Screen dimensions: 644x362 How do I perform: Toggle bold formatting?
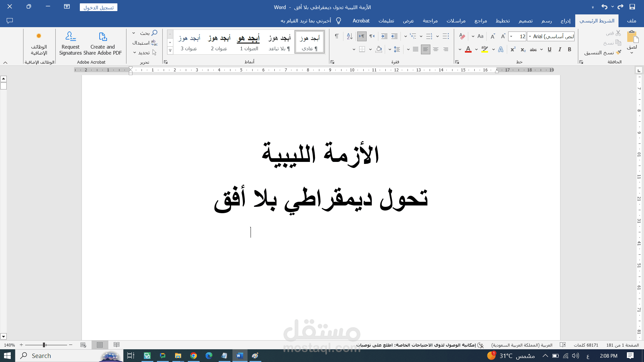pos(569,49)
